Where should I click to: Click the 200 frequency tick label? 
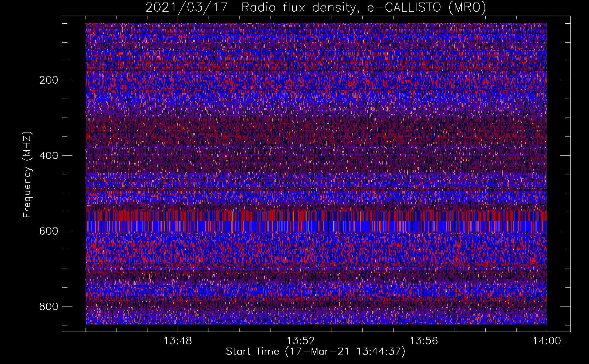point(49,80)
